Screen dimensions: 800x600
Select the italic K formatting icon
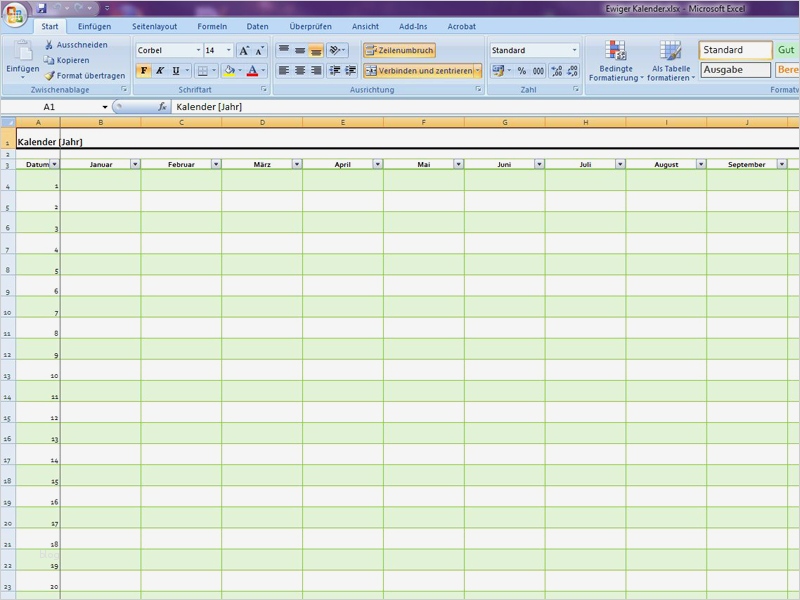pos(158,71)
